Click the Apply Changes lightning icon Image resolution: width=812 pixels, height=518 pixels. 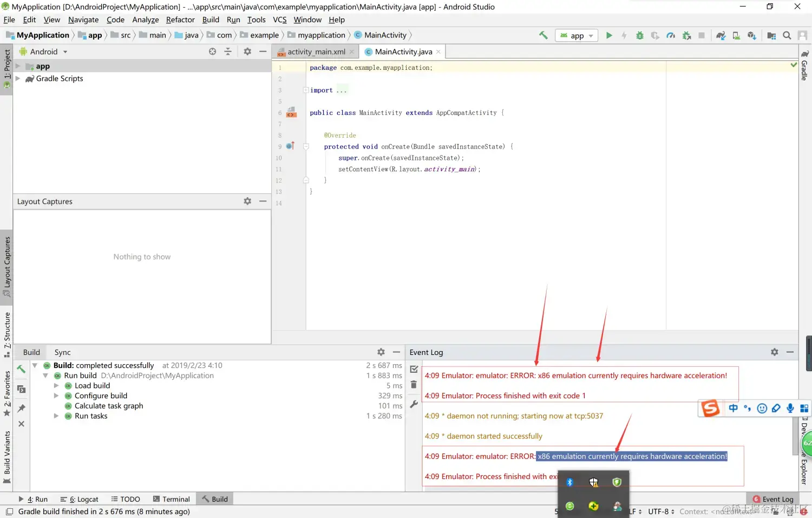click(x=624, y=35)
